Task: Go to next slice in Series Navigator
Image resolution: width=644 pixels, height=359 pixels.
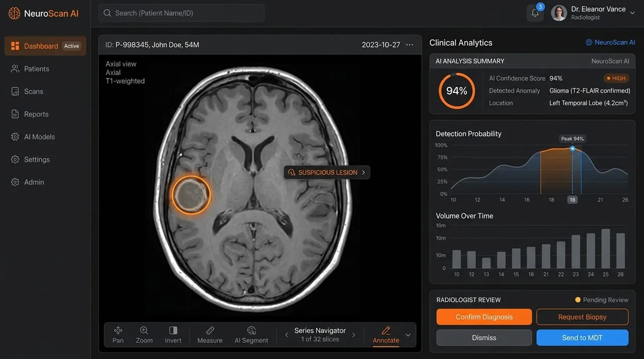Action: pos(354,335)
